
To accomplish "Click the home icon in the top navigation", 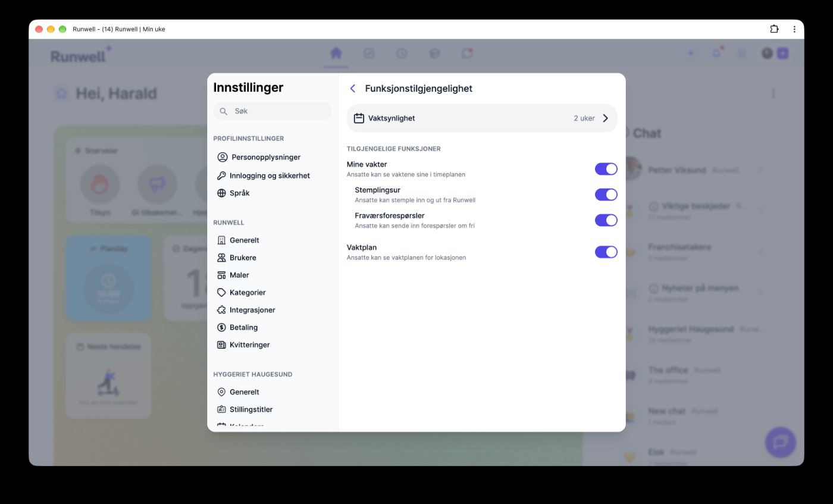I will [x=336, y=53].
